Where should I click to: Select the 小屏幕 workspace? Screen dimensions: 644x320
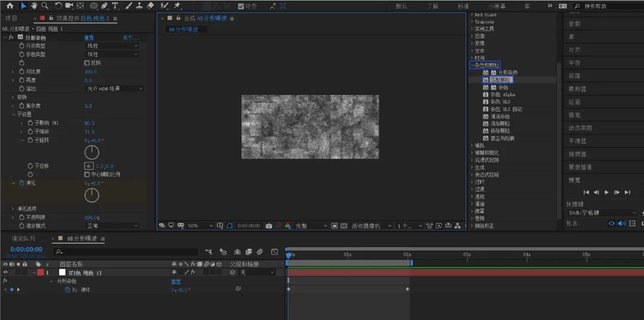tap(497, 6)
